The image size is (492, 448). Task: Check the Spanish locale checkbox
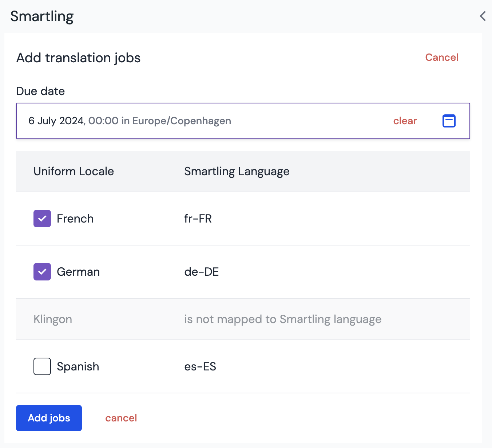42,366
